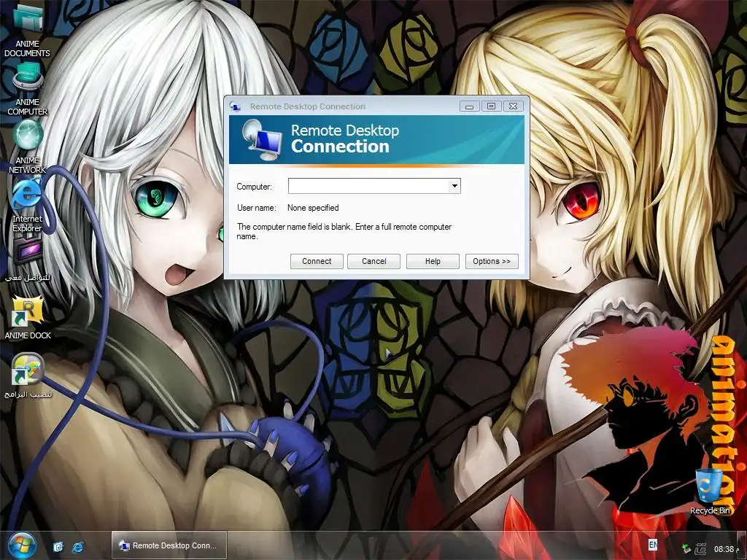The width and height of the screenshot is (747, 560).
Task: Maximize the Remote Desktop Connection window
Action: 491,106
